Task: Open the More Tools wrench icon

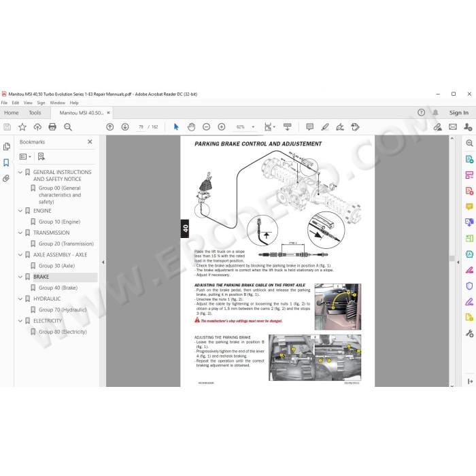Action: (x=469, y=333)
